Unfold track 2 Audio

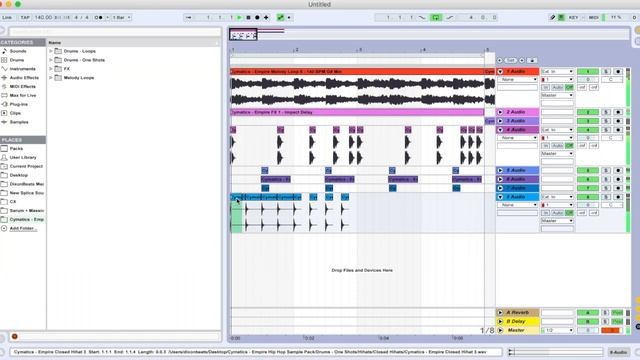click(500, 112)
